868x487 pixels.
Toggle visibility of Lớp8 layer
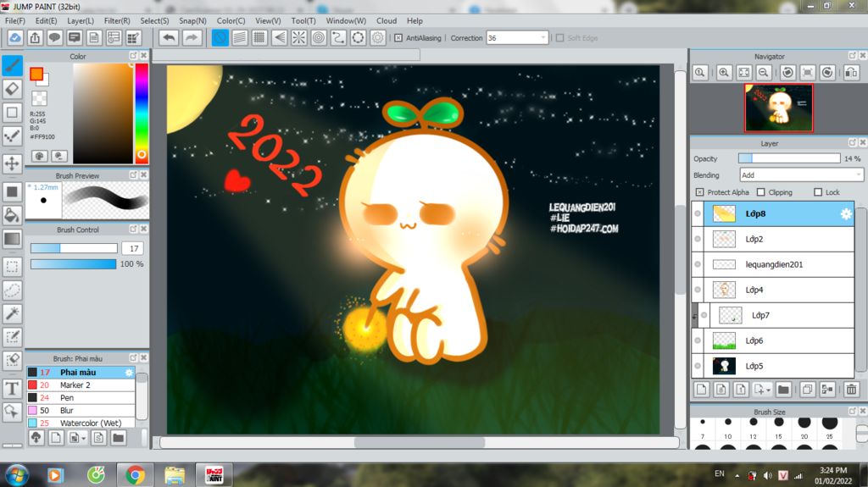point(698,213)
